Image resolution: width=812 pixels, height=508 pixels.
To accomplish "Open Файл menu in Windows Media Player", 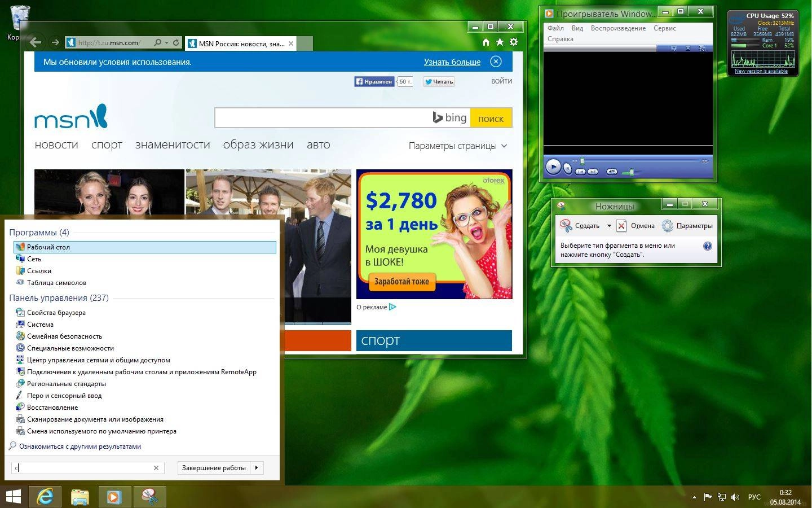I will 555,28.
